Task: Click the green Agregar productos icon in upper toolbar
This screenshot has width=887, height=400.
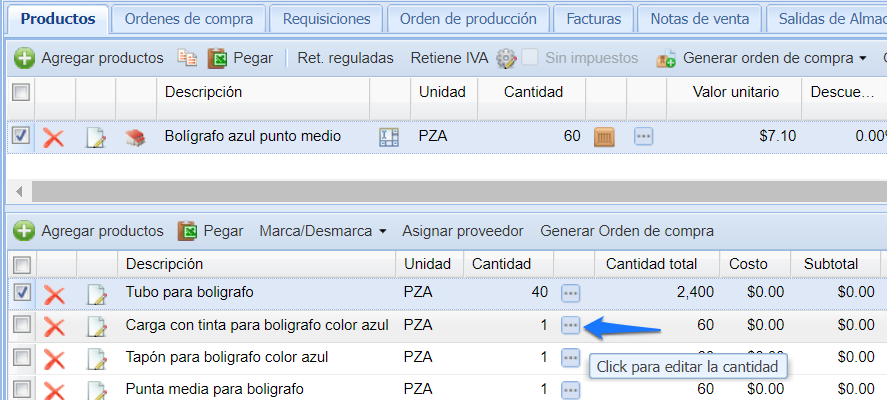Action: point(24,58)
